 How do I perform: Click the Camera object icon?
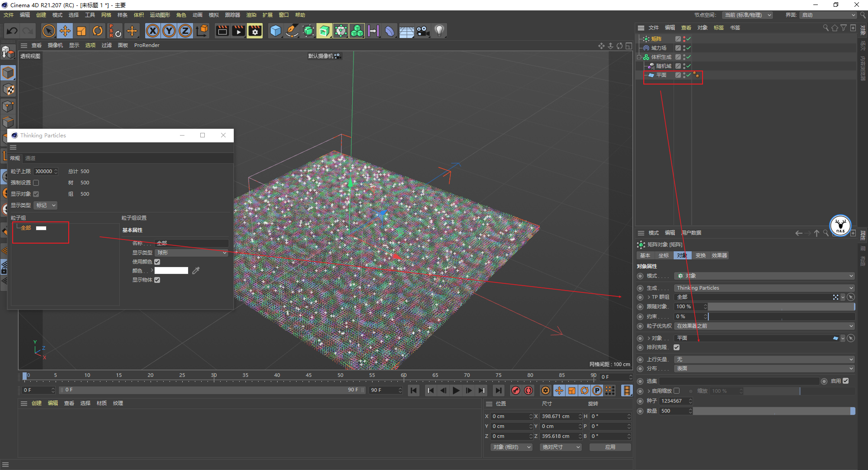coord(423,31)
